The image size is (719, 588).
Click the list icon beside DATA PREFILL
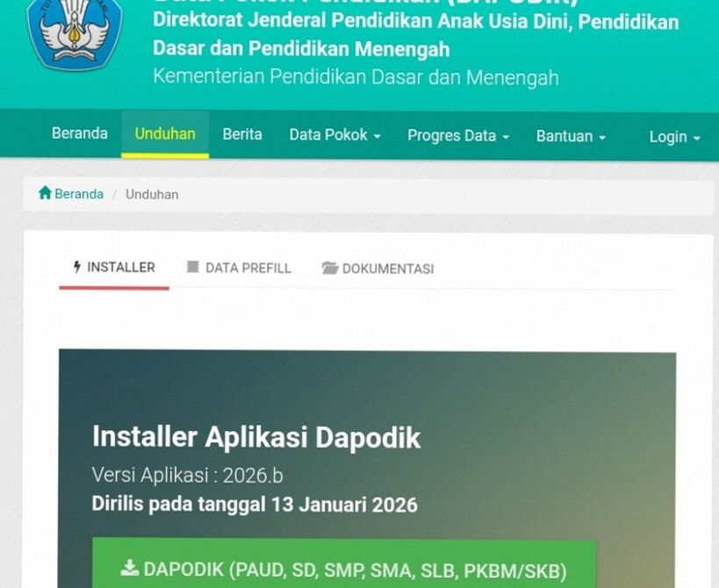(x=192, y=268)
